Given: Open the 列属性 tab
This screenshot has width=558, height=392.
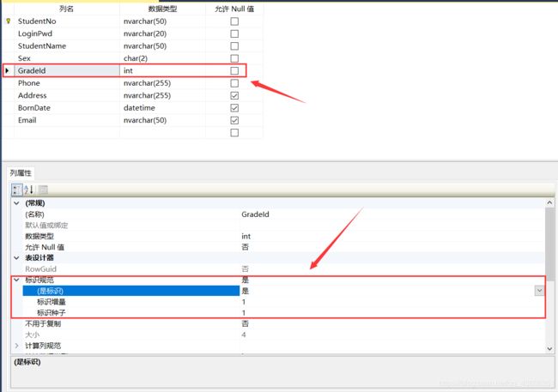Looking at the screenshot, I should coord(21,173).
